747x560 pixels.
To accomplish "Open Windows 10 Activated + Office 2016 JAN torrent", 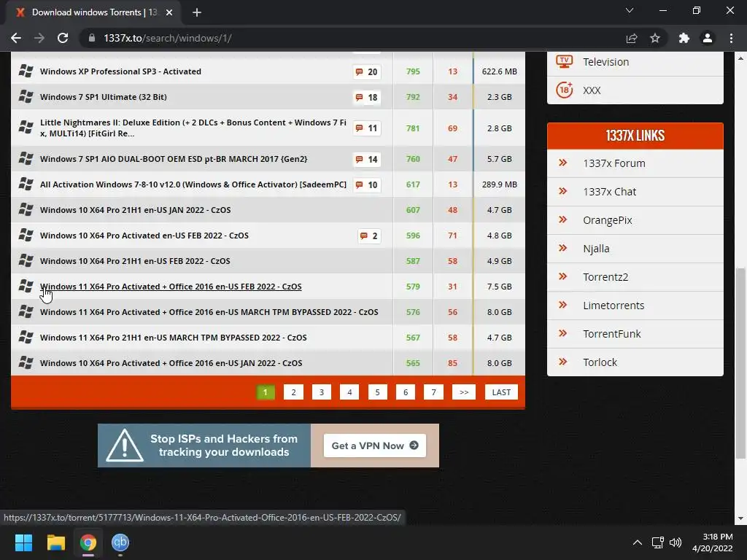I will 171,363.
